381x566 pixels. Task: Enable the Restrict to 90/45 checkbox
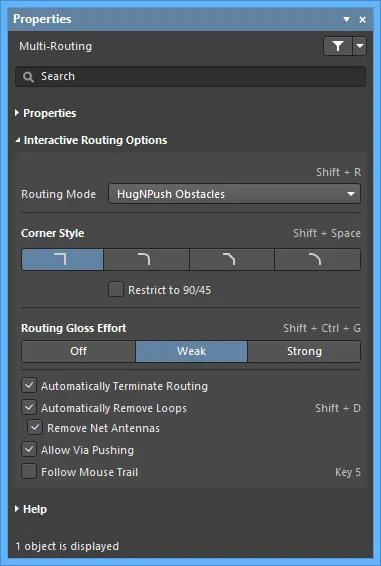[x=116, y=289]
